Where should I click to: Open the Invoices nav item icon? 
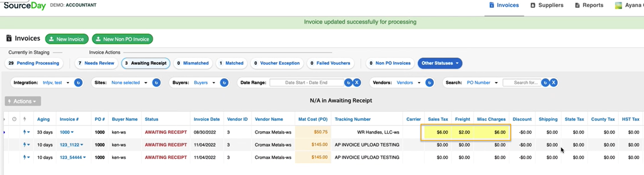coord(491,5)
